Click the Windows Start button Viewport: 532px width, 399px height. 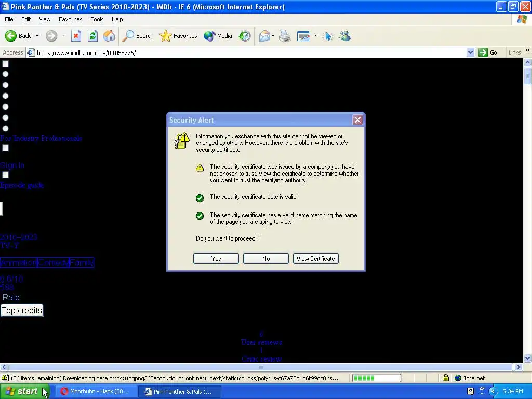point(24,391)
